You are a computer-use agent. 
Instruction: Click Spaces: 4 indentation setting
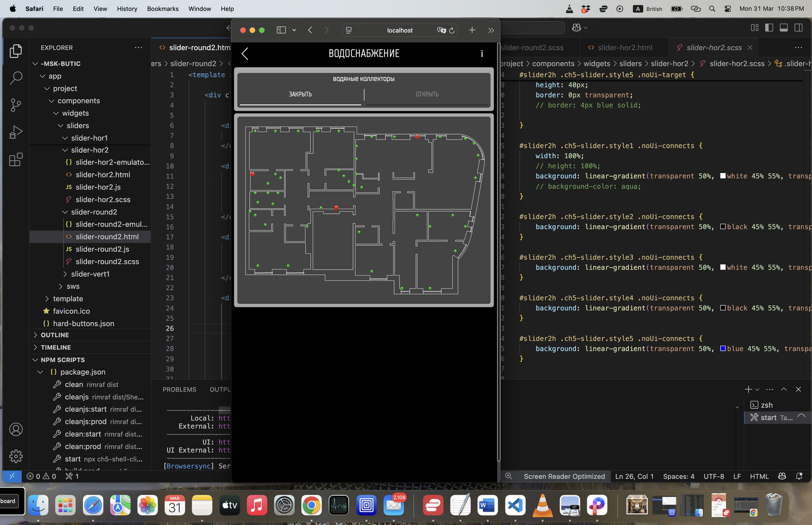click(x=678, y=476)
